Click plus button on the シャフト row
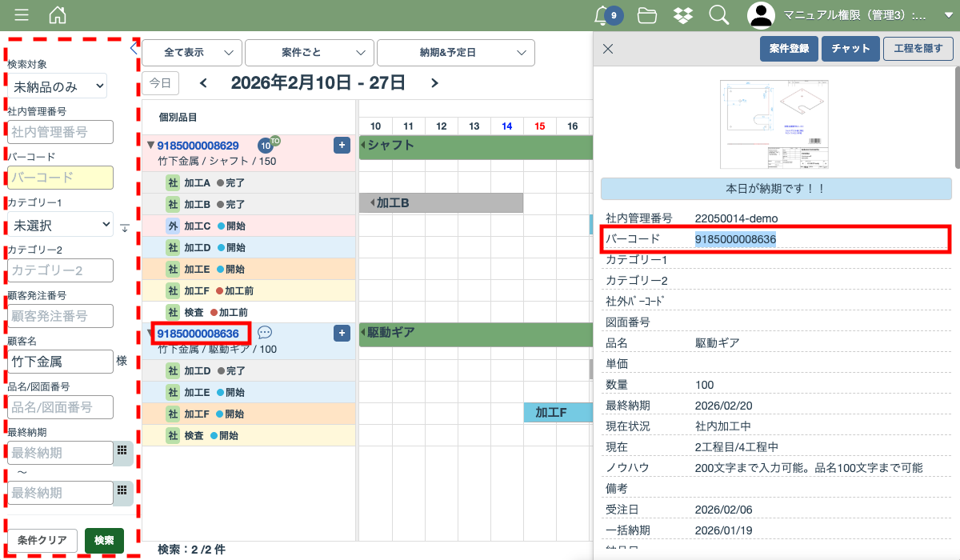Image resolution: width=960 pixels, height=560 pixels. click(342, 145)
